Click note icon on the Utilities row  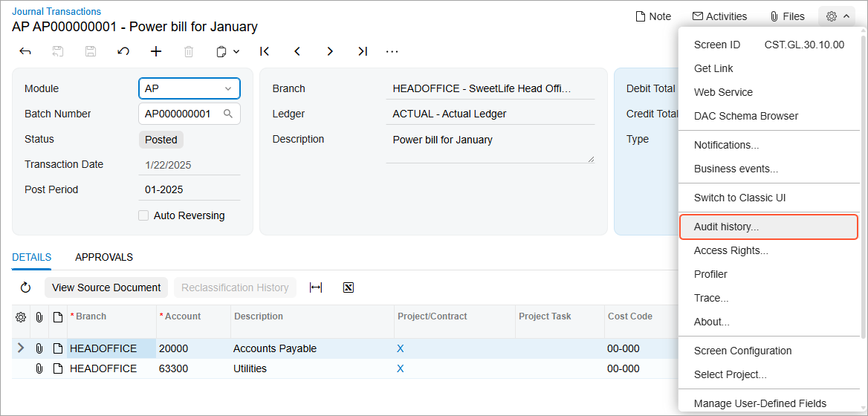click(57, 368)
